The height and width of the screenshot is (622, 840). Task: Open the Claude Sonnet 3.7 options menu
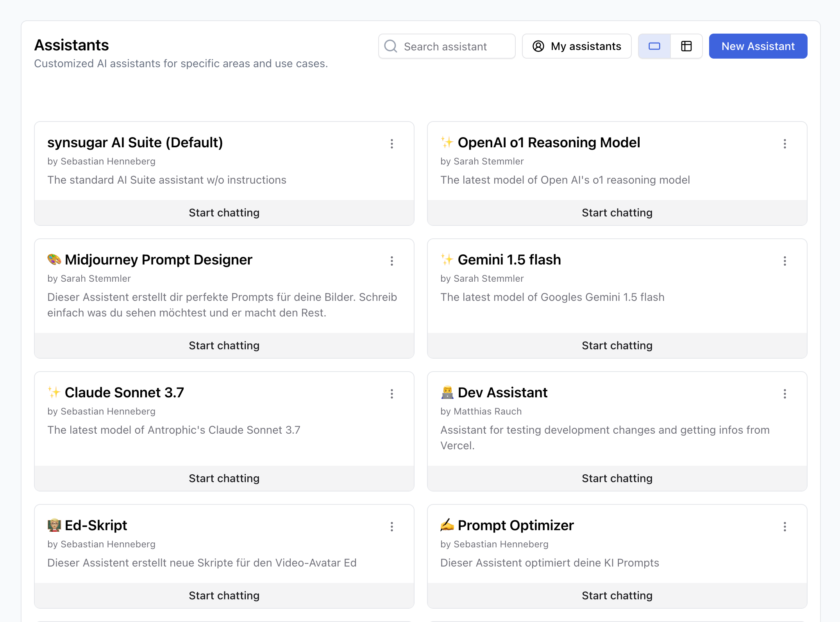pyautogui.click(x=392, y=394)
